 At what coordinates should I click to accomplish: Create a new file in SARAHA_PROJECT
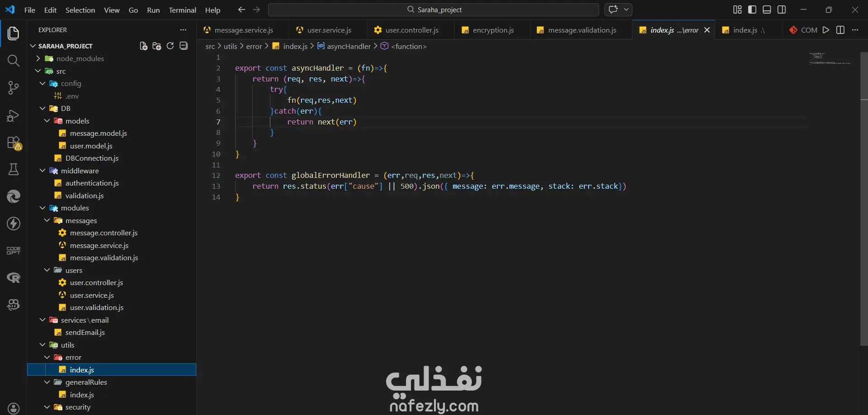click(144, 46)
